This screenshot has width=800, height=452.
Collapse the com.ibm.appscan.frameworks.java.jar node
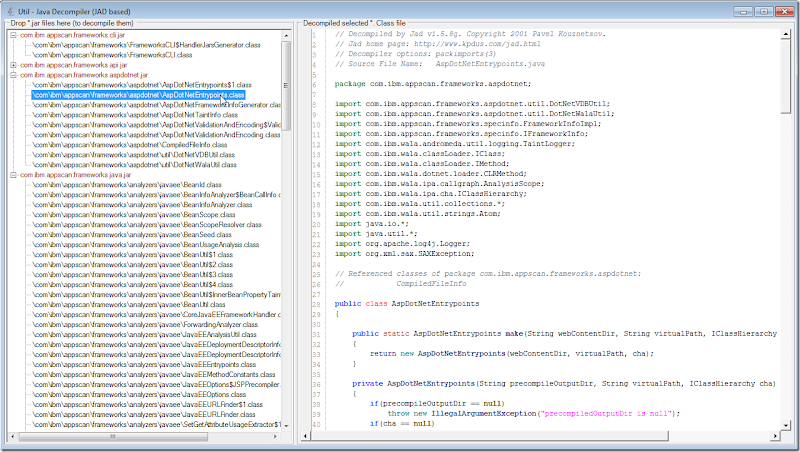pos(13,175)
